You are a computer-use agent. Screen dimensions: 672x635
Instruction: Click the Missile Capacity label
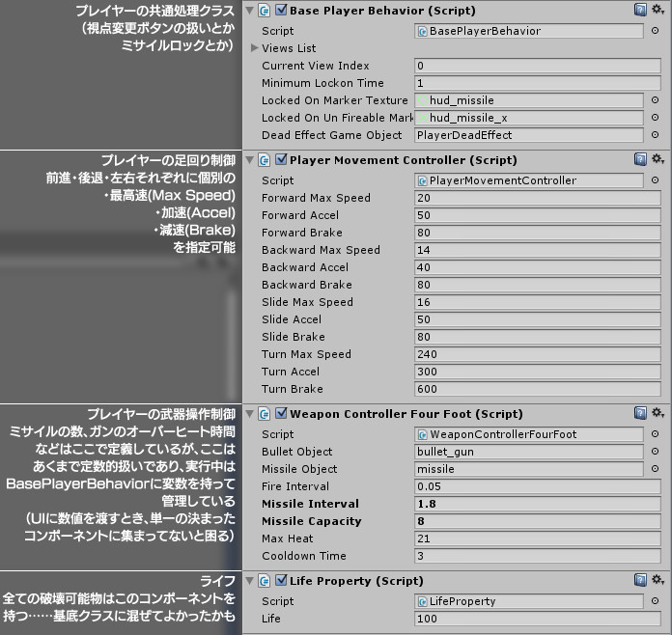point(312,521)
